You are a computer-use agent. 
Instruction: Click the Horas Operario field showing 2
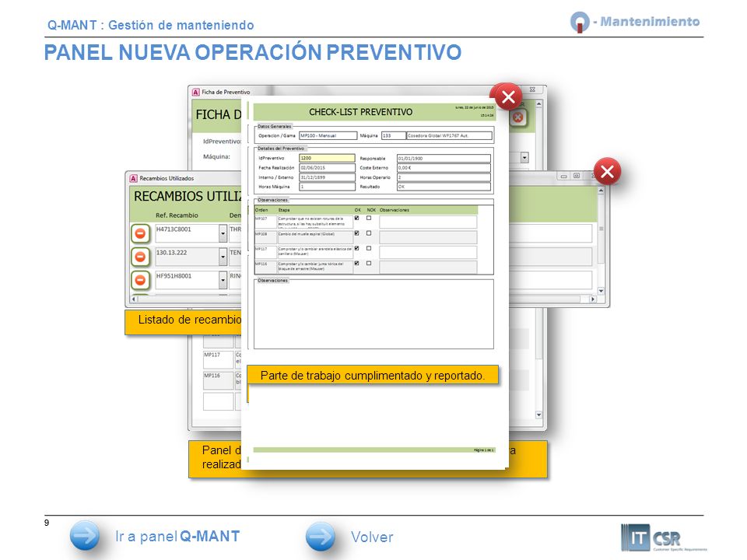pos(444,177)
